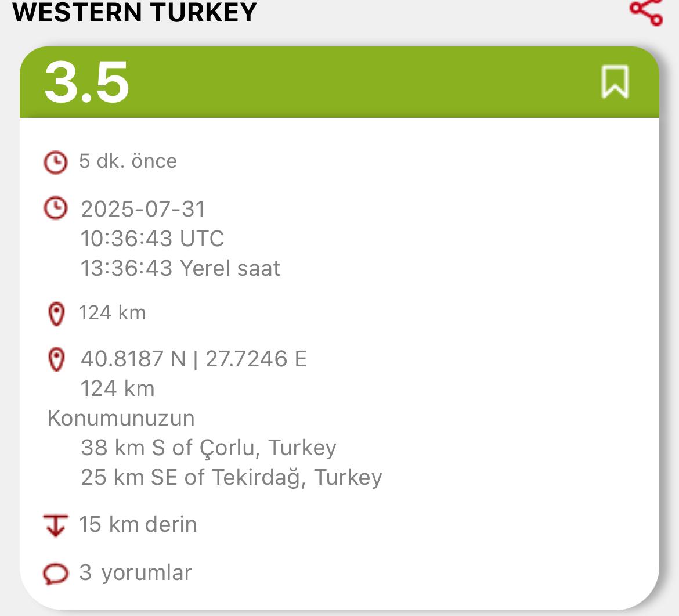Image resolution: width=679 pixels, height=616 pixels.
Task: Tap coordinates 40.8187 N | 27.7246 E
Action: pyautogui.click(x=194, y=359)
